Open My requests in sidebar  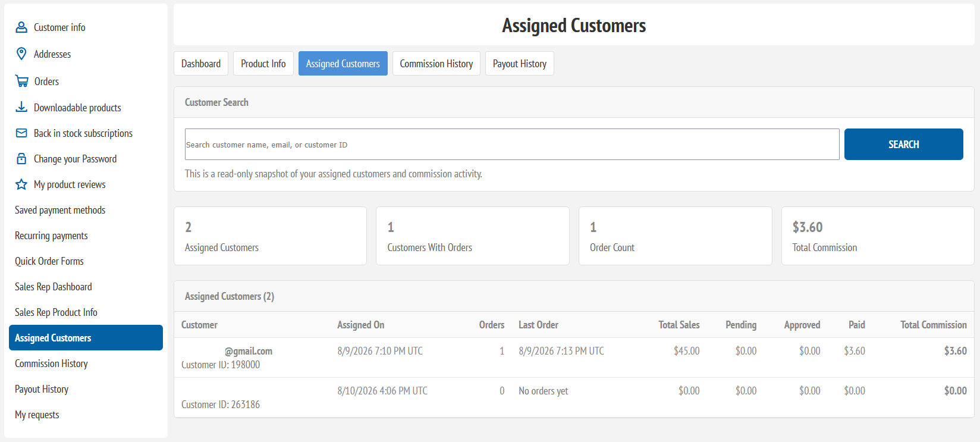(37, 415)
